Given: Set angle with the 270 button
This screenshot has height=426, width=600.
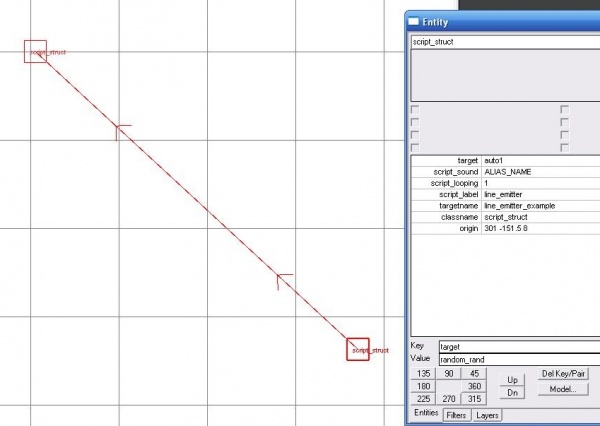Looking at the screenshot, I should [450, 399].
